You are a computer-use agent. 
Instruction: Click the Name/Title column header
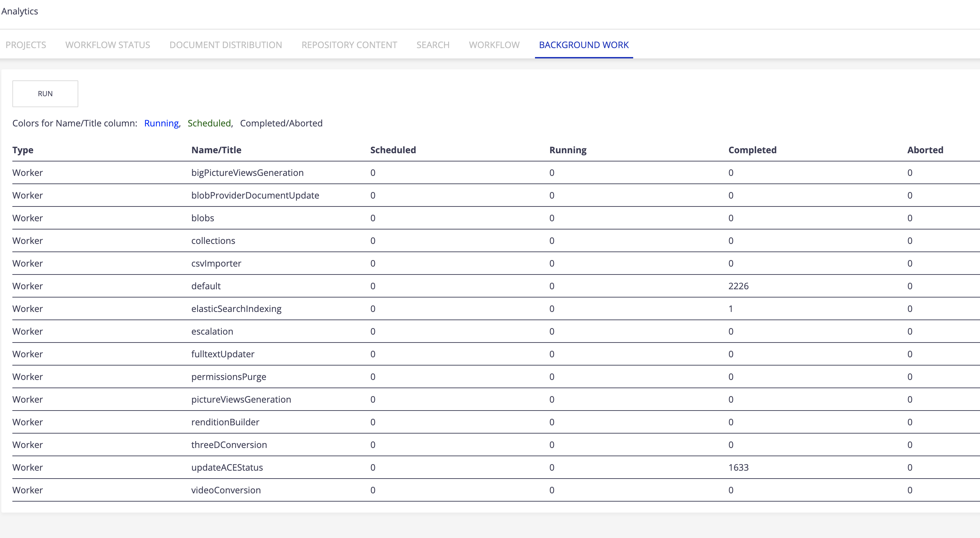click(x=216, y=150)
